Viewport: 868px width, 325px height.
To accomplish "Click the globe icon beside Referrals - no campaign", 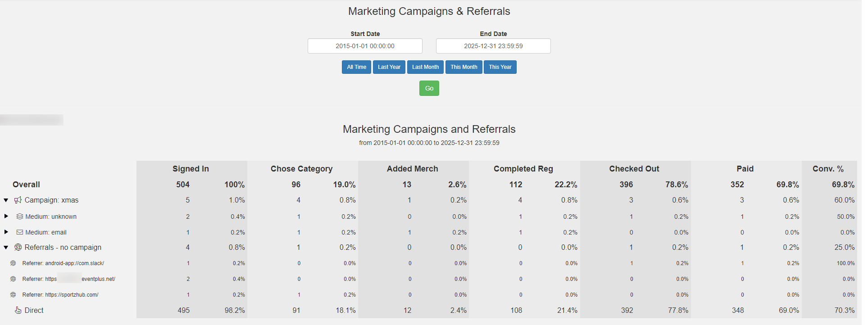I will (x=18, y=247).
